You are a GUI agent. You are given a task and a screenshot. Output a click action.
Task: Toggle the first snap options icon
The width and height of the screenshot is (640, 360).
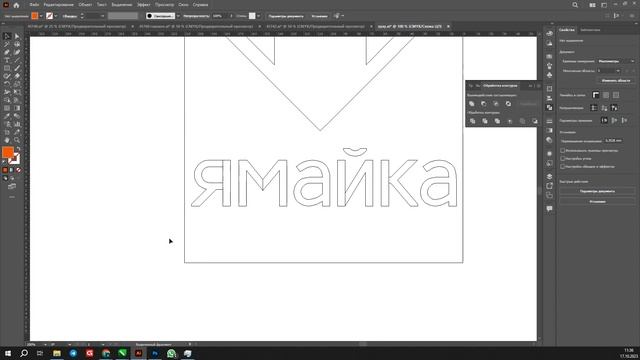(x=604, y=120)
